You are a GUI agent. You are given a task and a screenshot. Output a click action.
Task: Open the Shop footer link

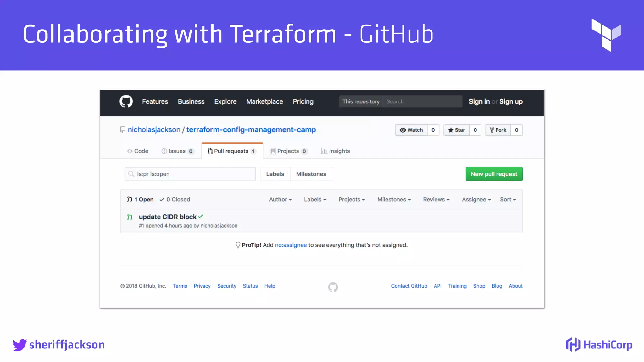click(479, 286)
